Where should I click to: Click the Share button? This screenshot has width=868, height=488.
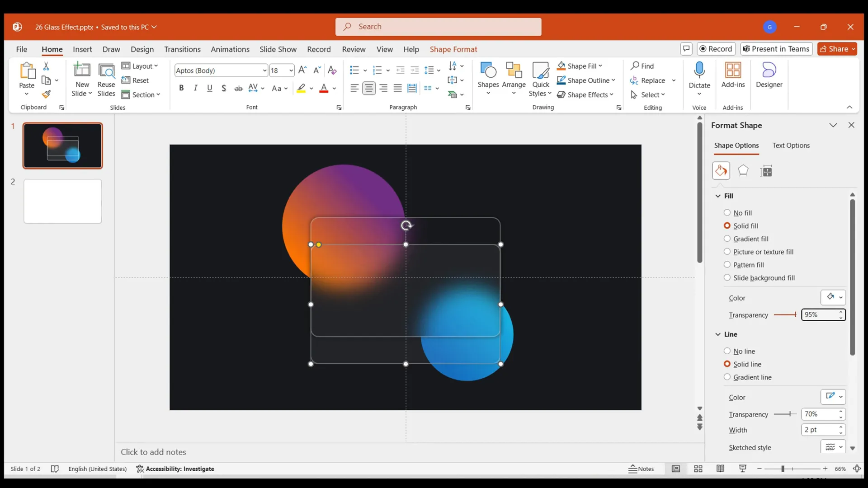click(x=837, y=49)
